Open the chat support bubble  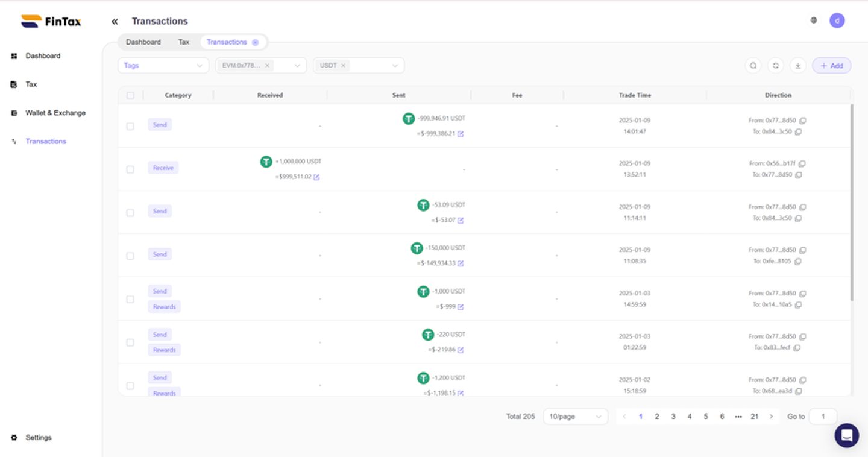(x=846, y=435)
